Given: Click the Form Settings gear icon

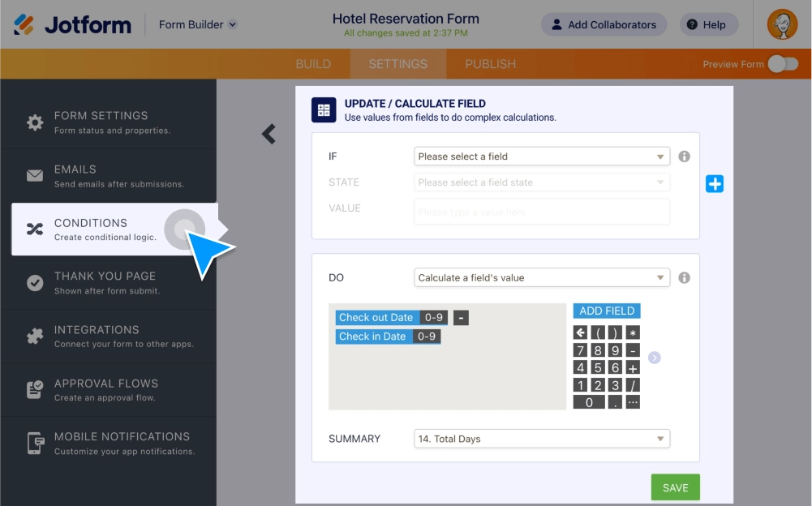Looking at the screenshot, I should (x=34, y=122).
